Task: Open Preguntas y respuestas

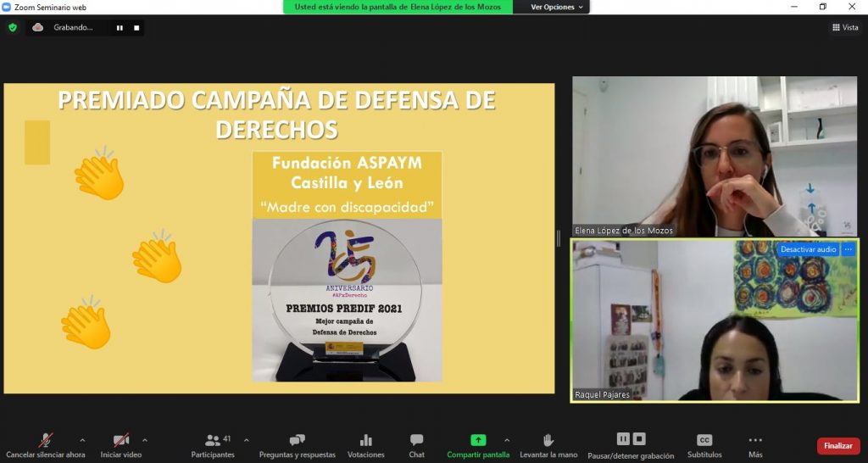Action: click(x=298, y=446)
